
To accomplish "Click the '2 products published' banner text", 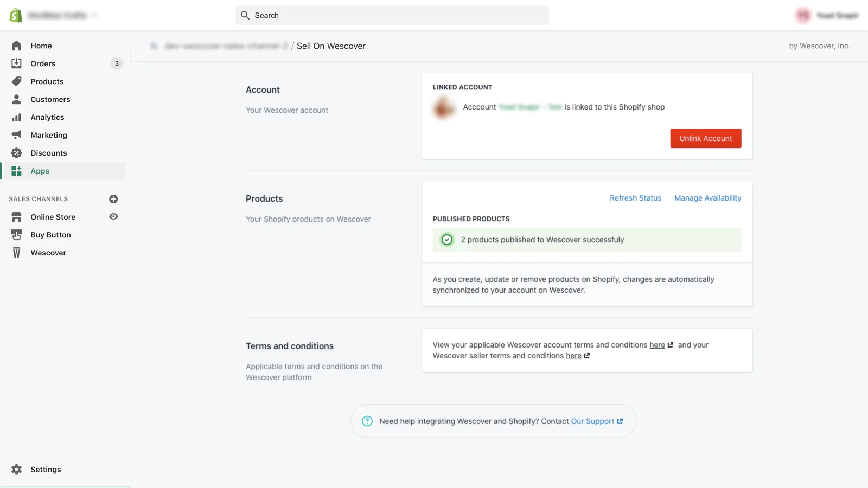I will point(542,240).
